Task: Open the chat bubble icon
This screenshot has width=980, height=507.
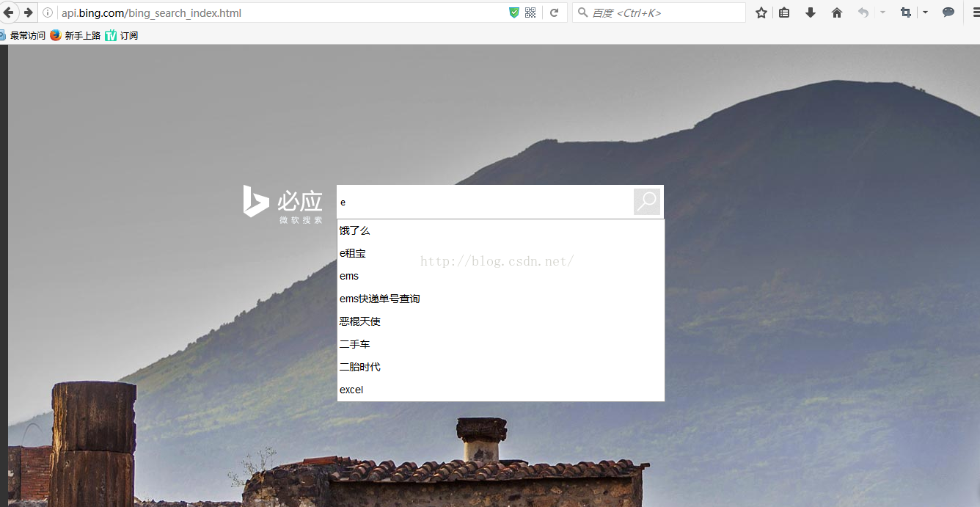Action: pyautogui.click(x=948, y=12)
